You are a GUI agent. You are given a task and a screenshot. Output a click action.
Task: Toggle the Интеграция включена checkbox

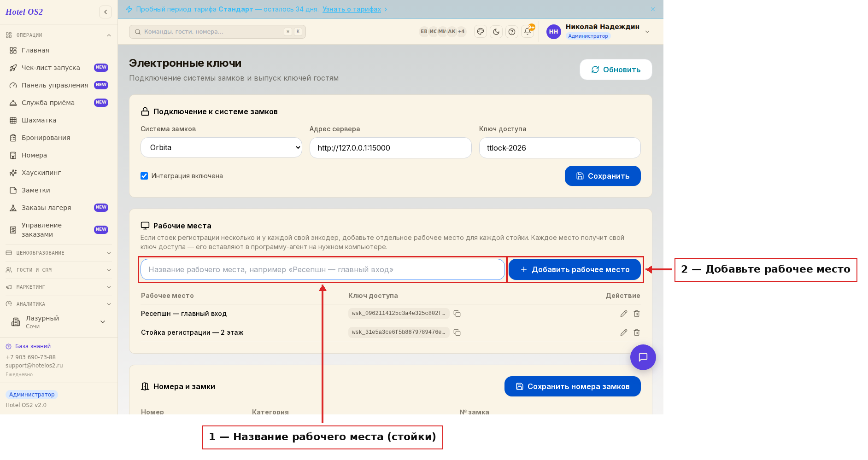(144, 176)
